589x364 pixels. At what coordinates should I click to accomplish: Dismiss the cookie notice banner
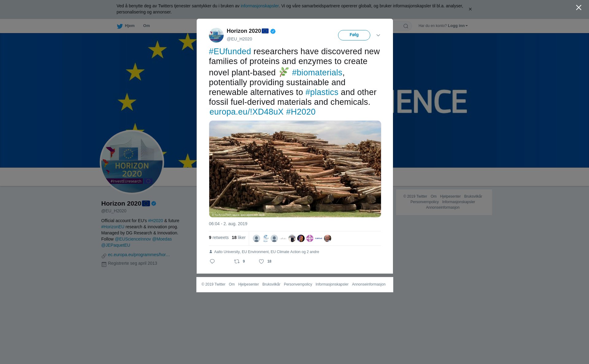tap(470, 9)
